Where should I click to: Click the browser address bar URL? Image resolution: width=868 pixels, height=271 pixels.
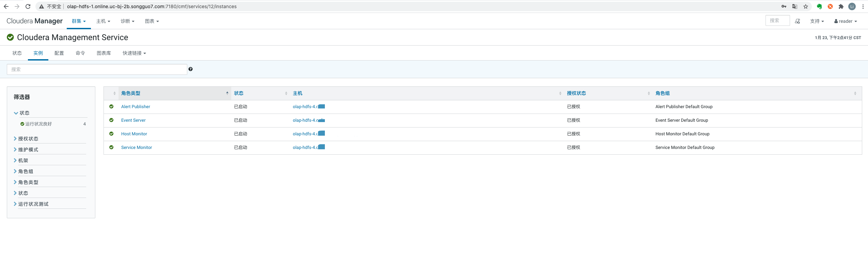point(152,6)
